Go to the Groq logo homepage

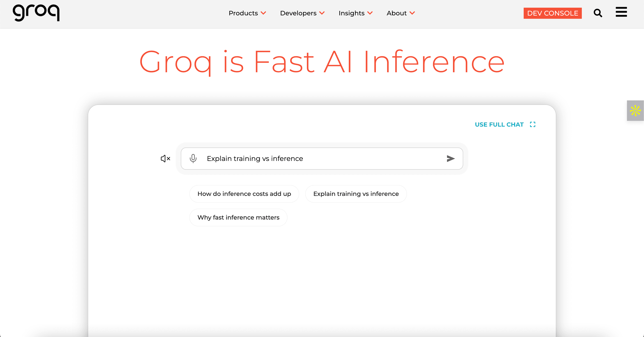tap(36, 13)
